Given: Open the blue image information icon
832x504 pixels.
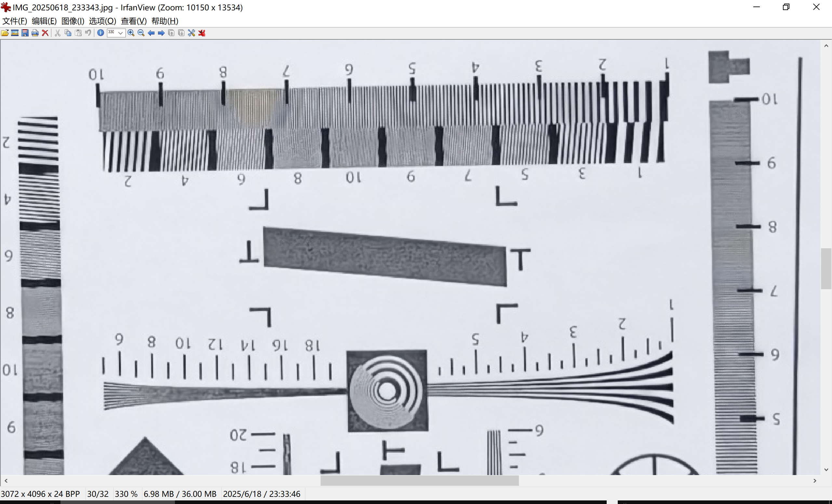Looking at the screenshot, I should pyautogui.click(x=100, y=33).
